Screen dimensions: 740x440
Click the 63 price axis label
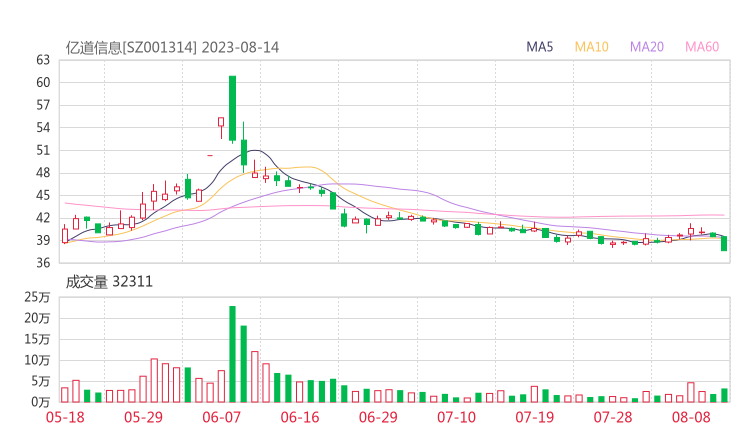[x=43, y=60]
